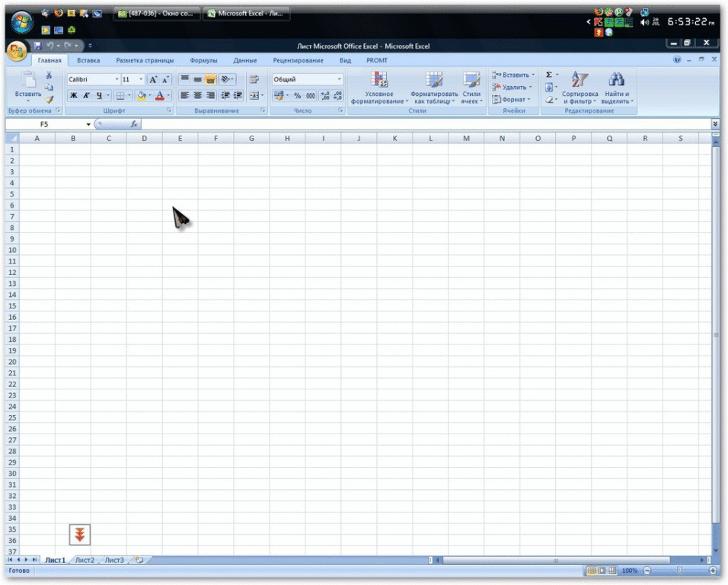
Task: Open the Calibri font name dropdown
Action: pyautogui.click(x=117, y=79)
